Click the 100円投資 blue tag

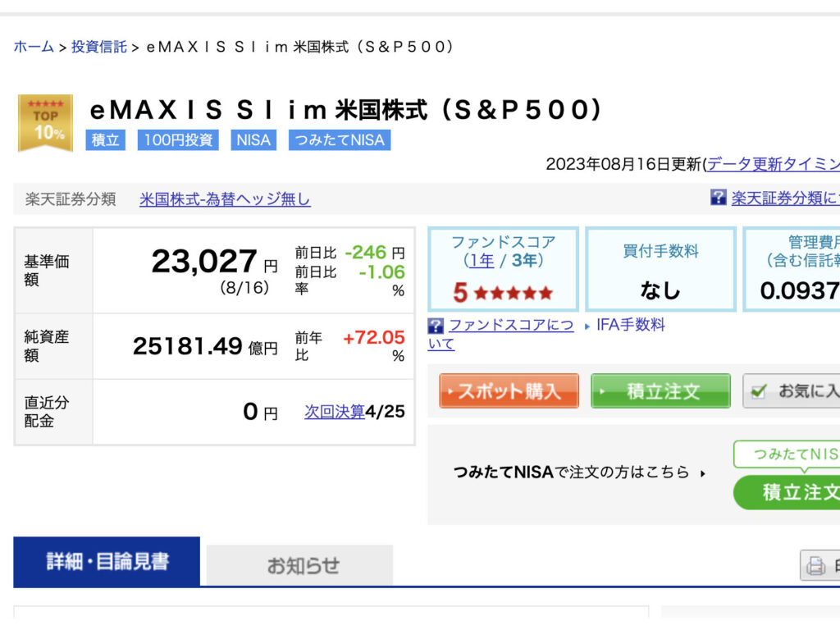tap(178, 140)
